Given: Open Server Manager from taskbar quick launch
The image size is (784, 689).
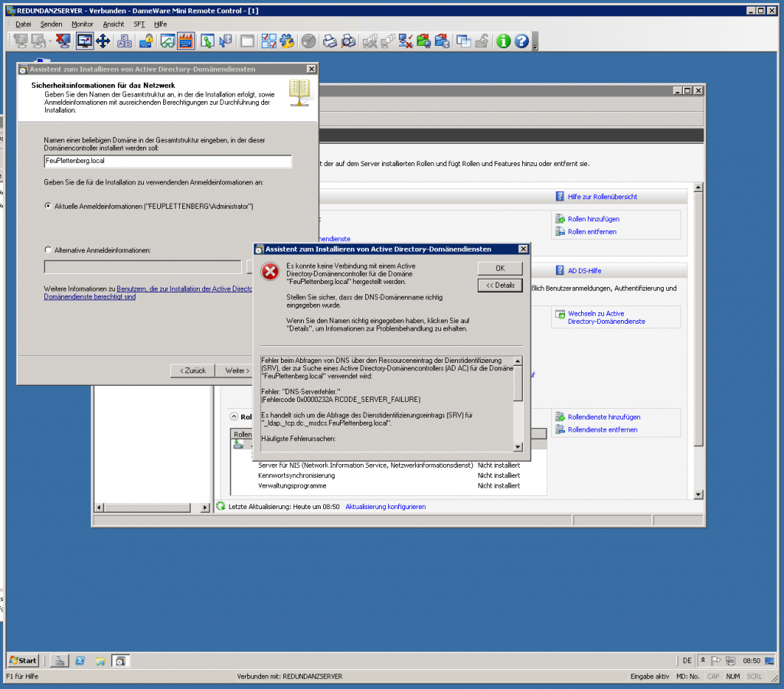Looking at the screenshot, I should click(x=59, y=661).
